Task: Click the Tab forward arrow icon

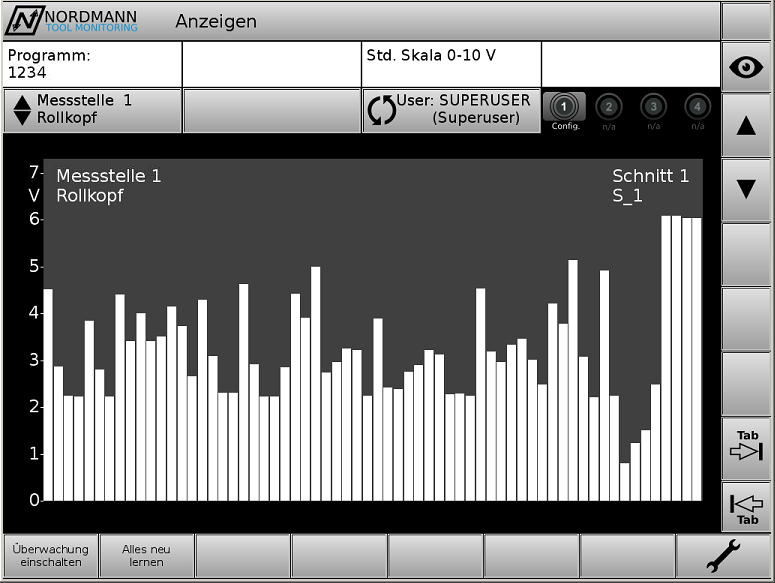Action: pos(746,449)
